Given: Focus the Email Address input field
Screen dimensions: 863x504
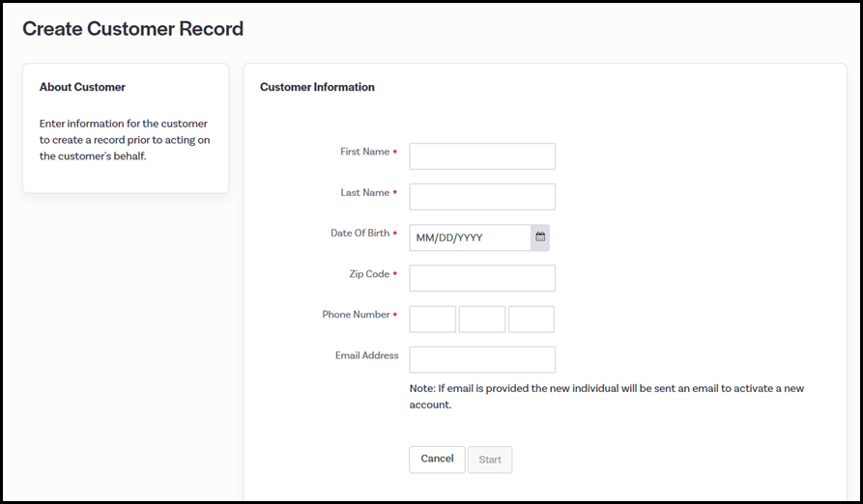Looking at the screenshot, I should (482, 360).
